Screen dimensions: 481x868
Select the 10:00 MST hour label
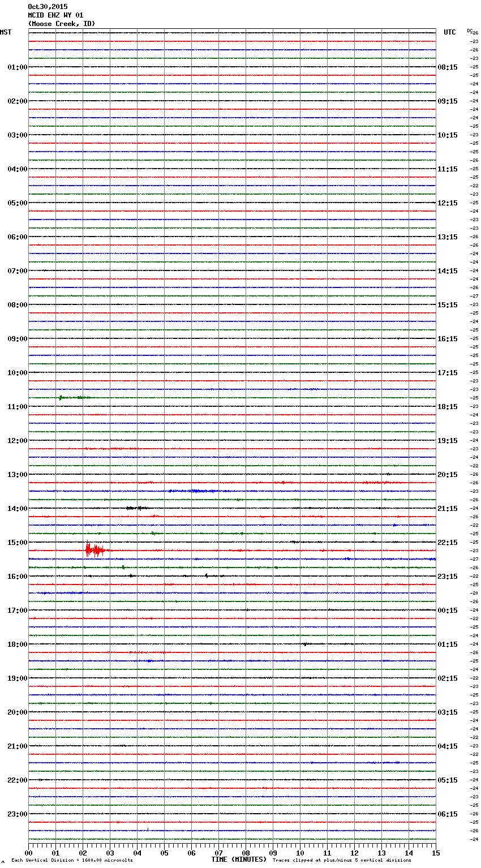click(x=18, y=373)
